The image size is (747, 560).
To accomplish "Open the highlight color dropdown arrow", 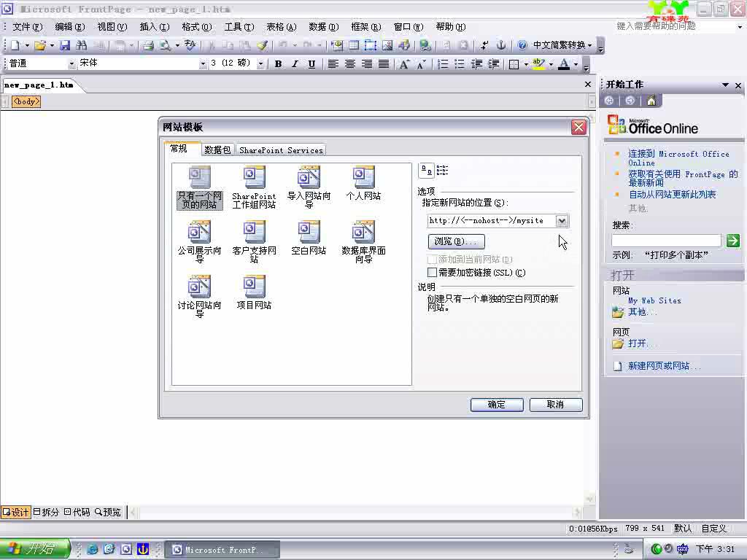I will [551, 64].
